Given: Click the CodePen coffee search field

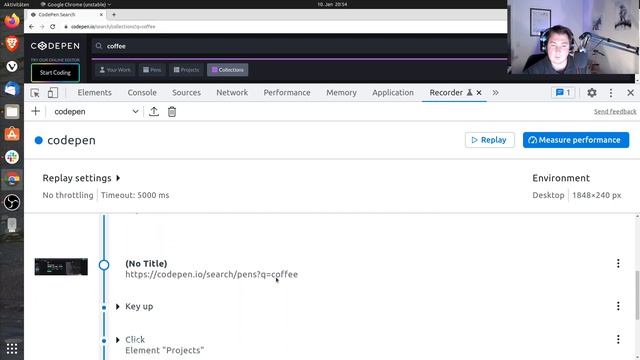Looking at the screenshot, I should click(x=300, y=46).
